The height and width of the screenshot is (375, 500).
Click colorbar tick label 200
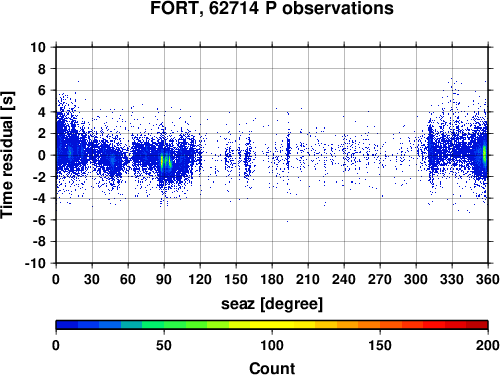coord(488,345)
